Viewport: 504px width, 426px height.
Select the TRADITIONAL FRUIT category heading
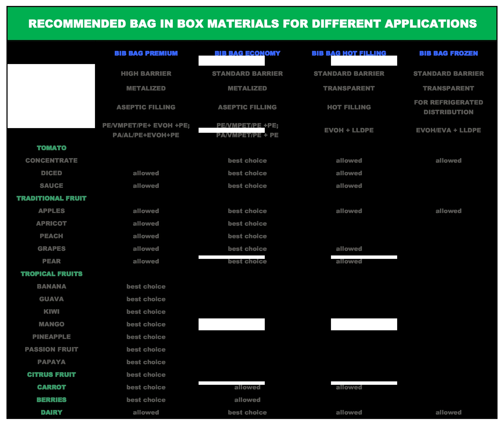(x=51, y=198)
